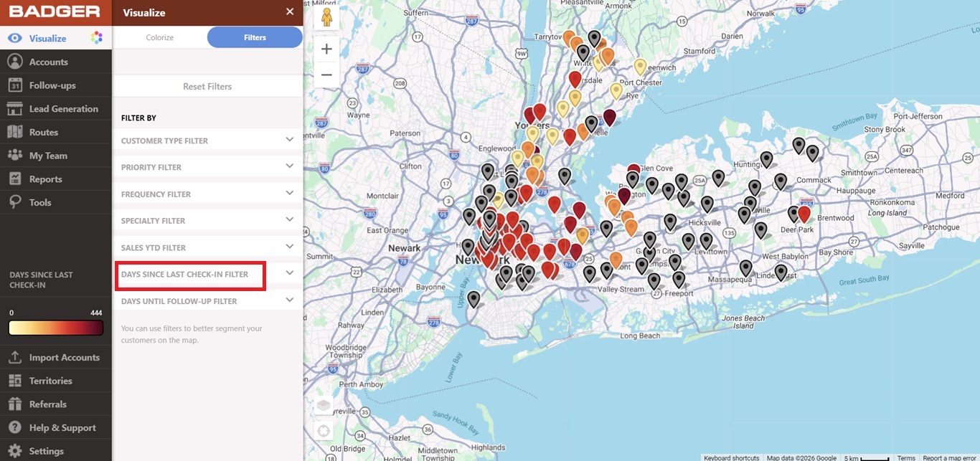This screenshot has height=461, width=980.
Task: Center map on my location
Action: point(324,431)
